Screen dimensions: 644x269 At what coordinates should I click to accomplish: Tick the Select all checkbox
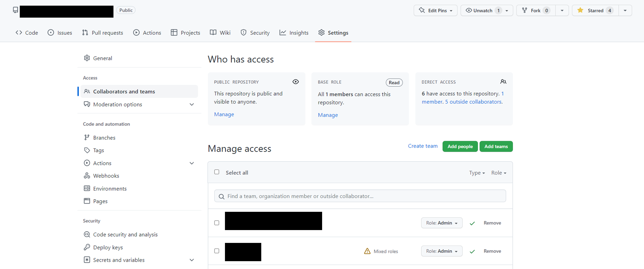(x=217, y=172)
